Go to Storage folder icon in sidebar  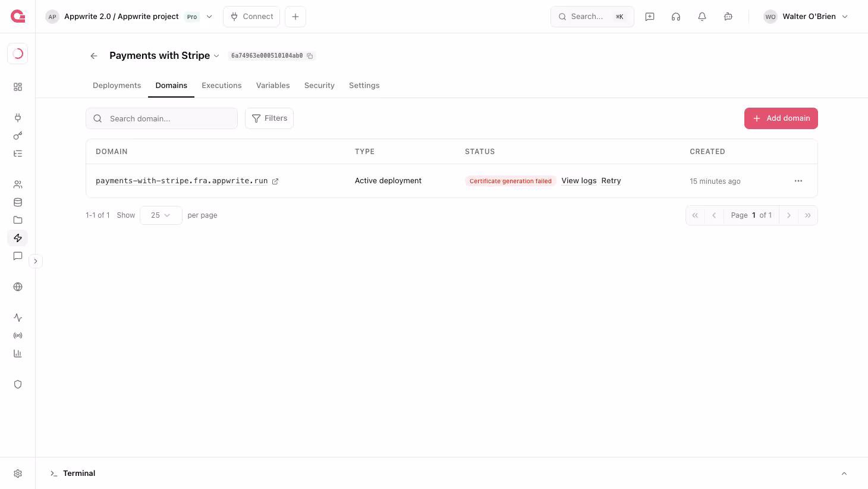[18, 220]
